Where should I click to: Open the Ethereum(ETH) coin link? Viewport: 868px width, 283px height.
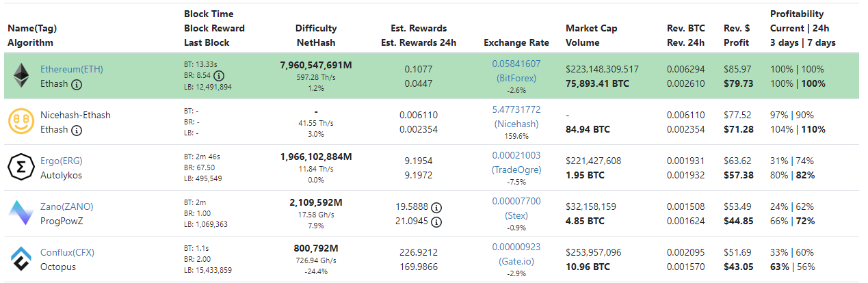(72, 69)
